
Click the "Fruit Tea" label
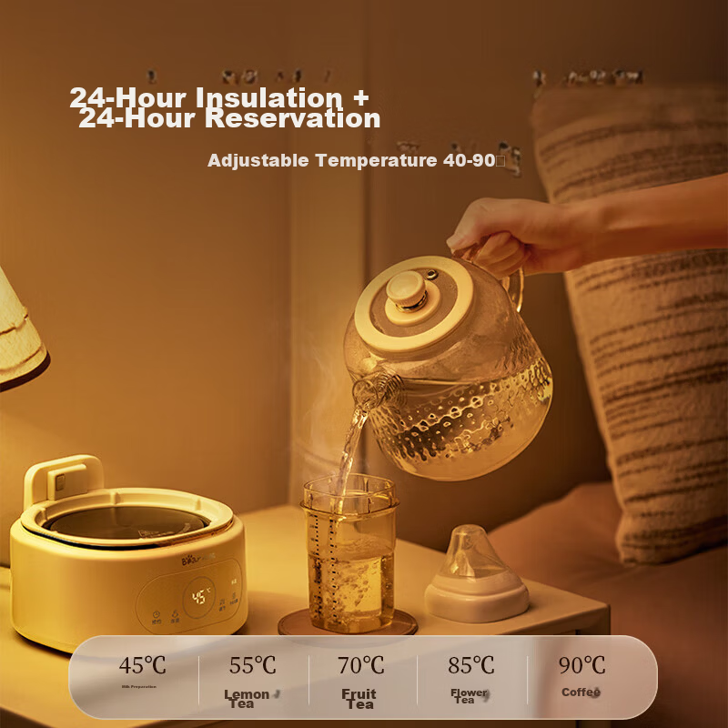coord(359,699)
